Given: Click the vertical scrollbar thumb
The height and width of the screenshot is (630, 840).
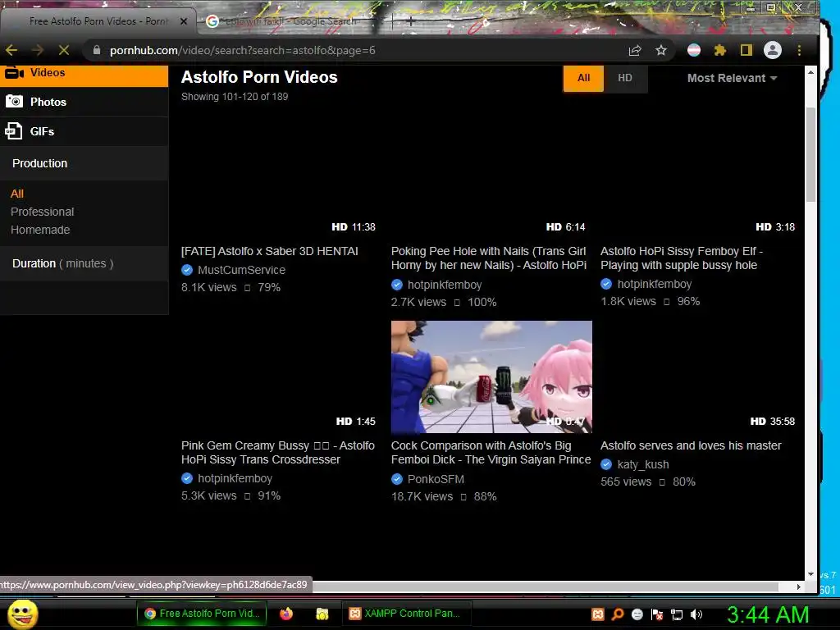Looking at the screenshot, I should (x=810, y=154).
